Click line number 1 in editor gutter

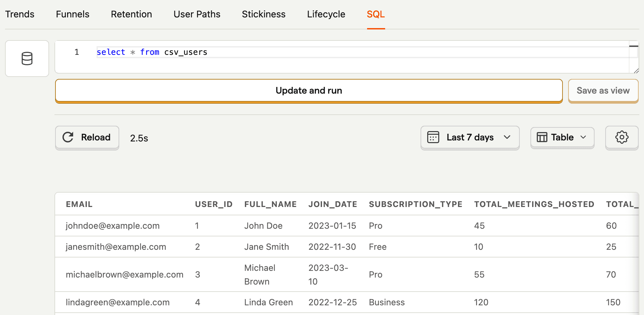(77, 52)
